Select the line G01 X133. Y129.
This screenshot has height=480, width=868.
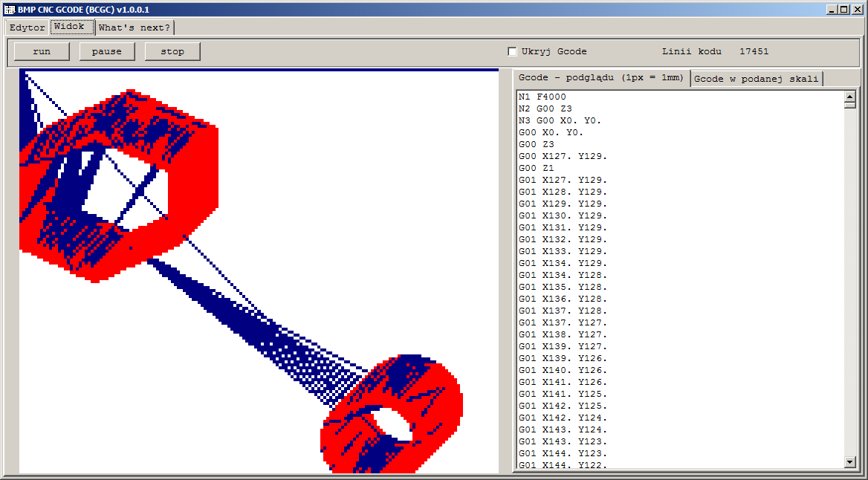tap(563, 251)
